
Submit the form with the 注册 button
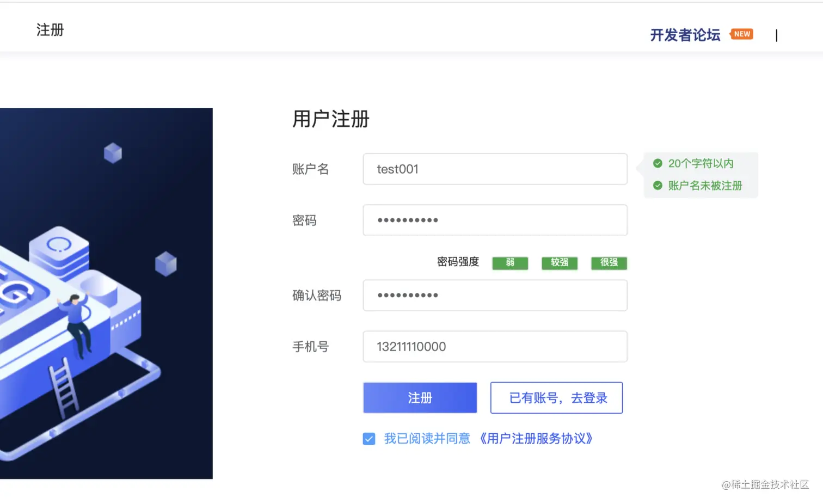[x=420, y=398]
